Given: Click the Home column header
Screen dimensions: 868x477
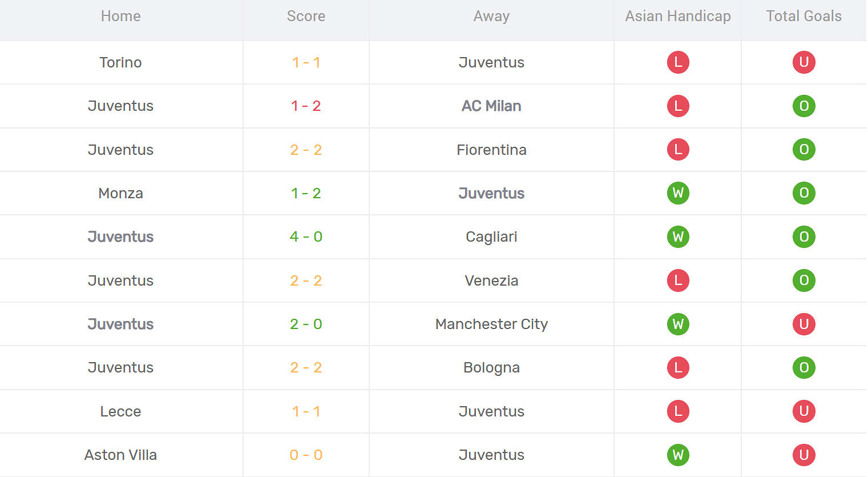Looking at the screenshot, I should [x=120, y=16].
